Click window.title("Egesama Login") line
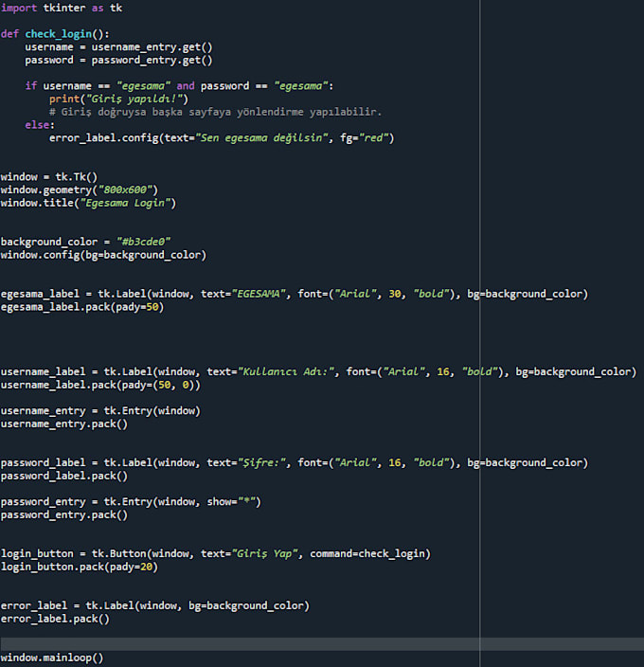644x667 pixels. click(88, 204)
